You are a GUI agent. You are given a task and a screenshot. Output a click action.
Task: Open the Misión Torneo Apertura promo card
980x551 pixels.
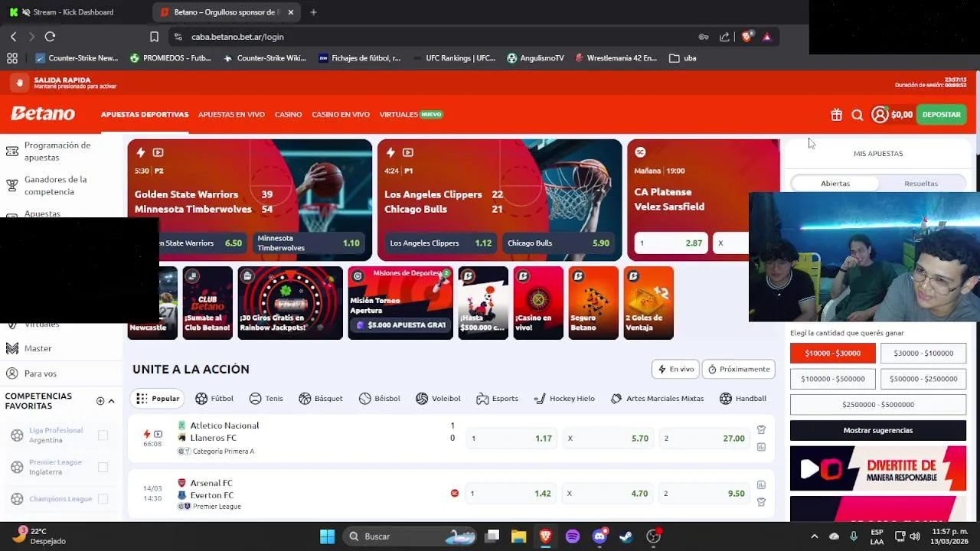(400, 303)
